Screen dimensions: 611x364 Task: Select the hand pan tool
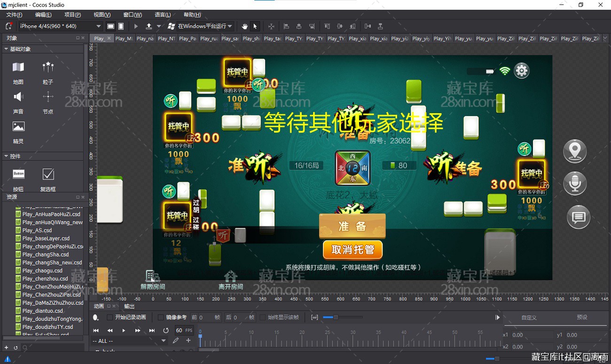pos(244,26)
